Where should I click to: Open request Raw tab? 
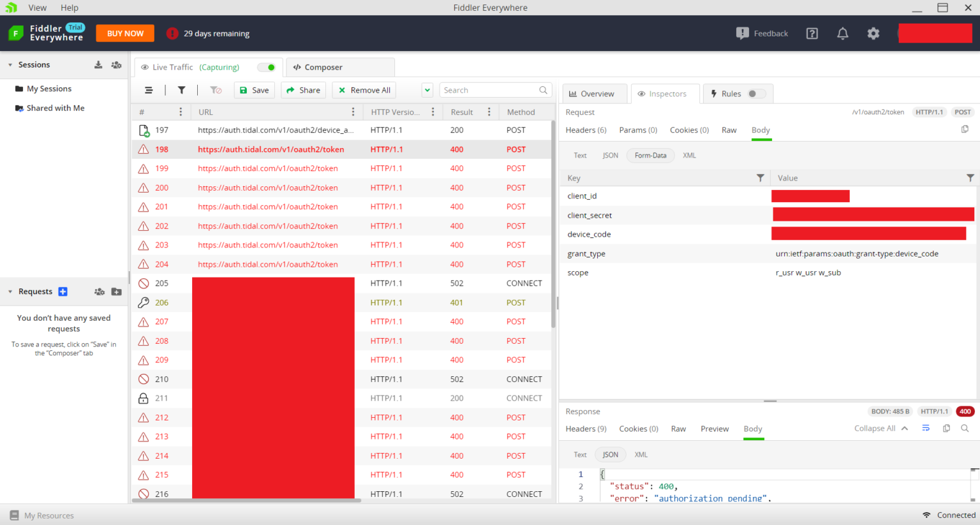(729, 129)
